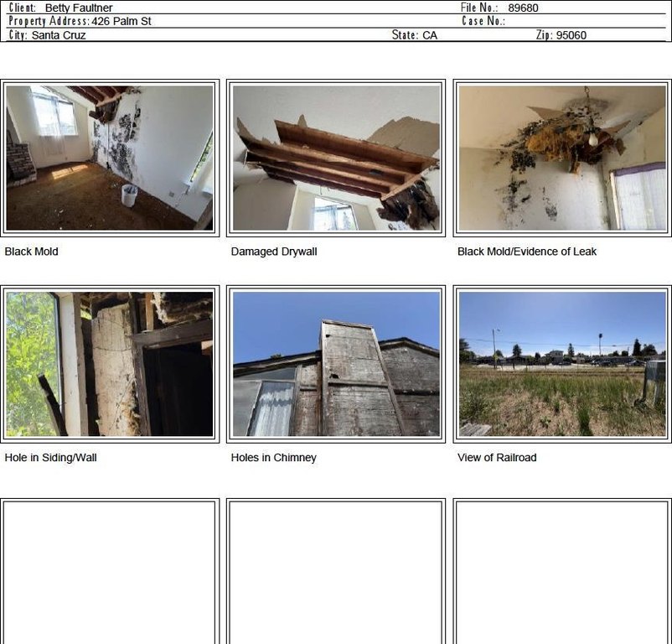The width and height of the screenshot is (672, 644).
Task: Click the 'Black Mold' caption text
Action: tap(31, 252)
